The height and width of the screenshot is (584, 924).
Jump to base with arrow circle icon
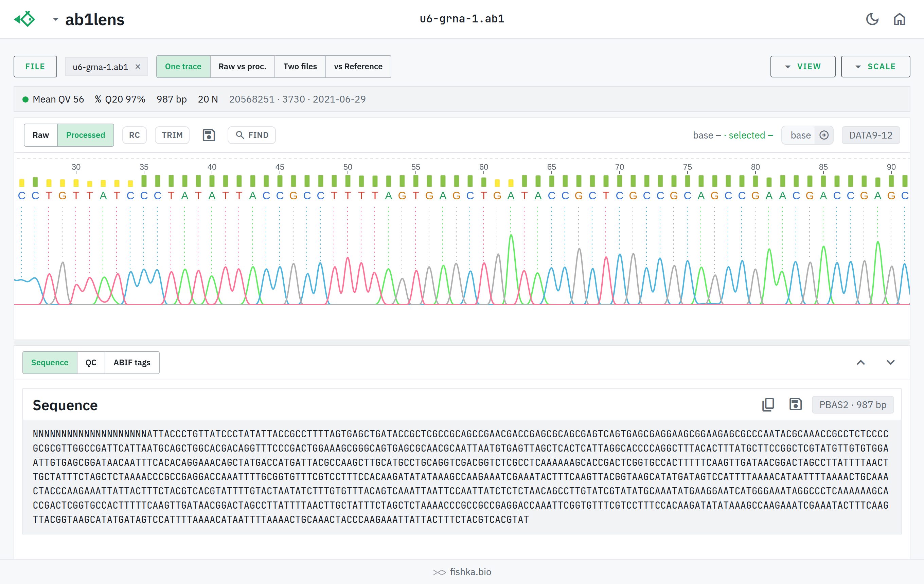824,135
